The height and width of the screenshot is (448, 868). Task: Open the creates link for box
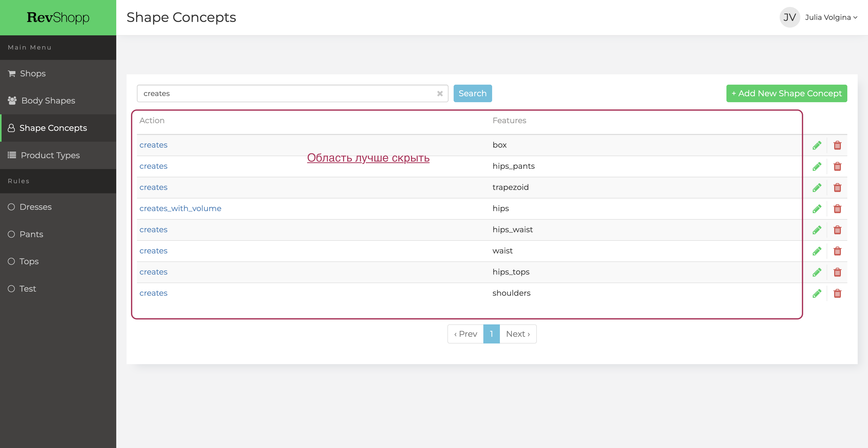[x=153, y=145]
